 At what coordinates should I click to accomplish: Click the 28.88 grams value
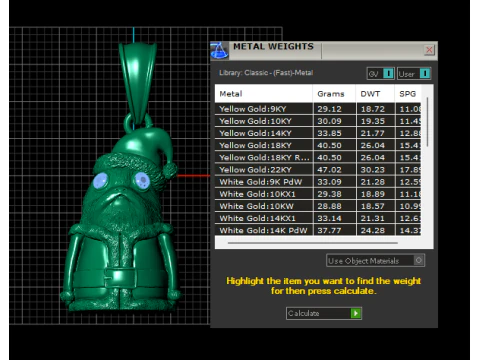(x=329, y=206)
